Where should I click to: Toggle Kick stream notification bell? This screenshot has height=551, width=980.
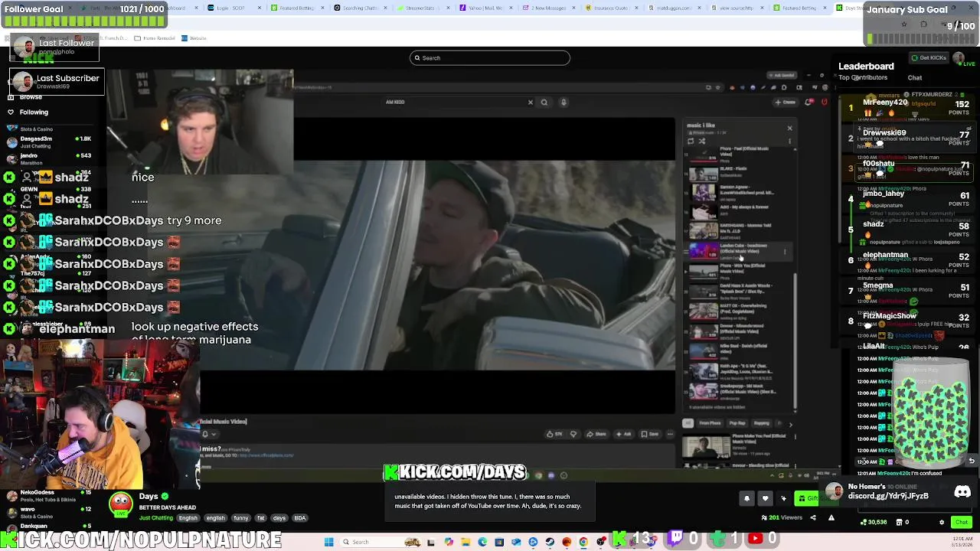(x=746, y=499)
